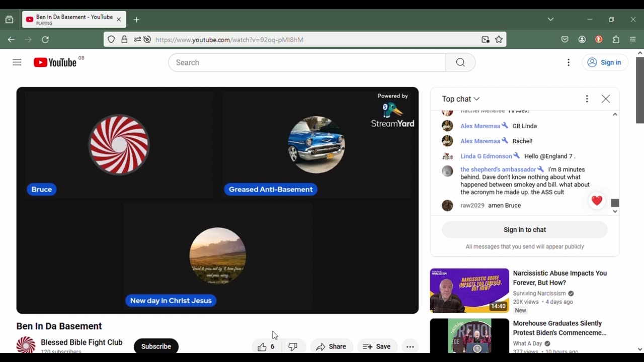Open Linda G Edmonson's chat profile
Image resolution: width=644 pixels, height=362 pixels.
click(486, 156)
